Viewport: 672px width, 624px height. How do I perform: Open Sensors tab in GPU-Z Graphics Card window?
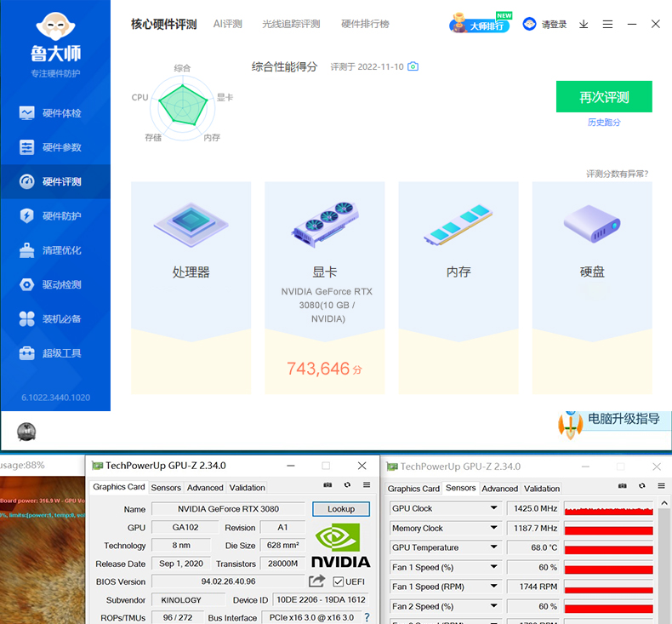point(166,488)
